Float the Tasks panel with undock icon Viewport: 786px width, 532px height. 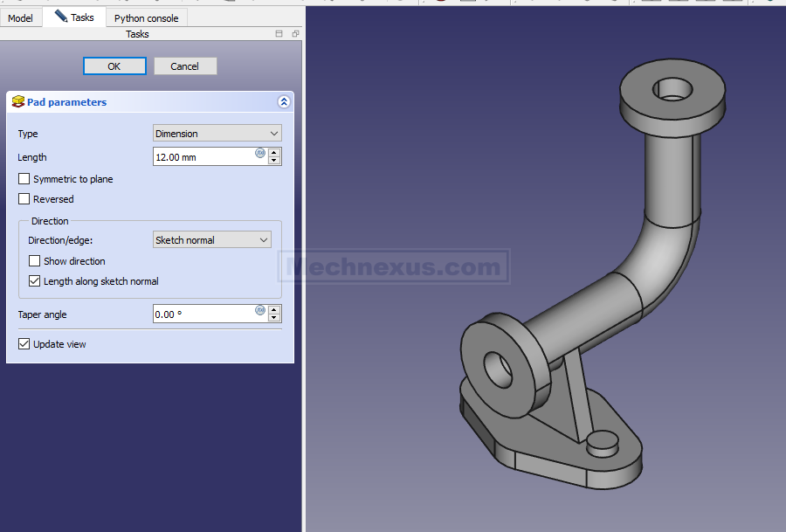(295, 33)
